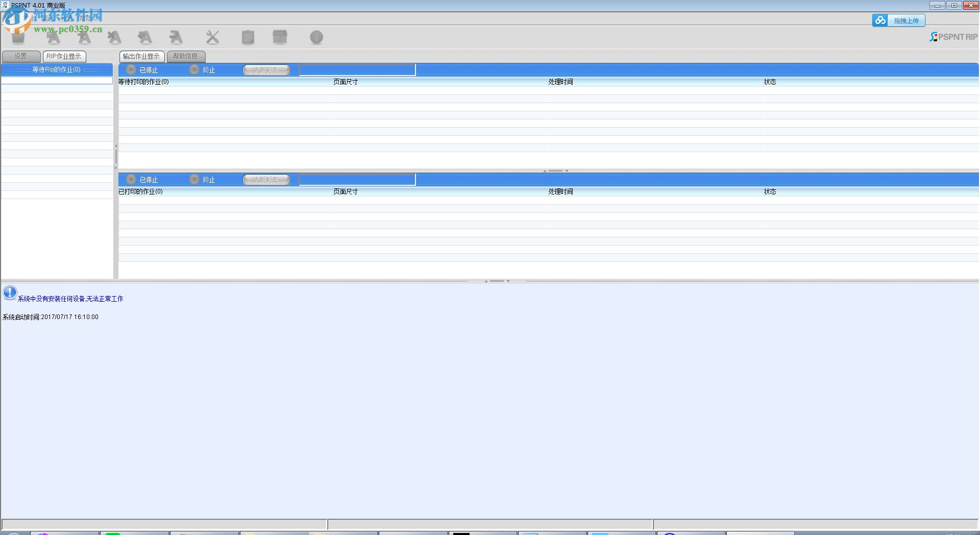The width and height of the screenshot is (980, 535).
Task: Click the question-mark help box toolbar icon
Action: click(280, 37)
